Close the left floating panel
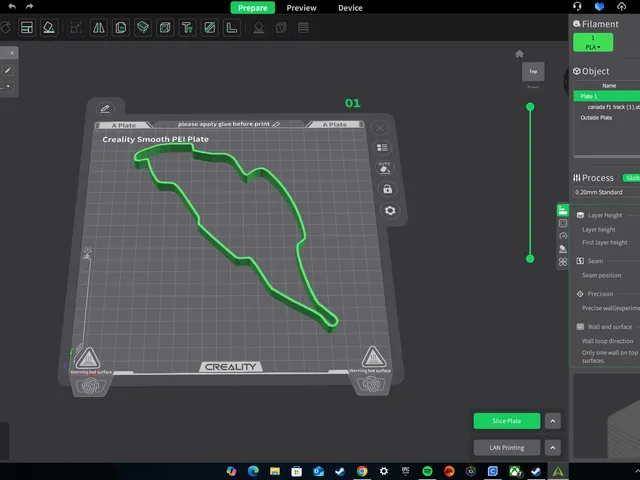This screenshot has width=640, height=480. pos(12,53)
